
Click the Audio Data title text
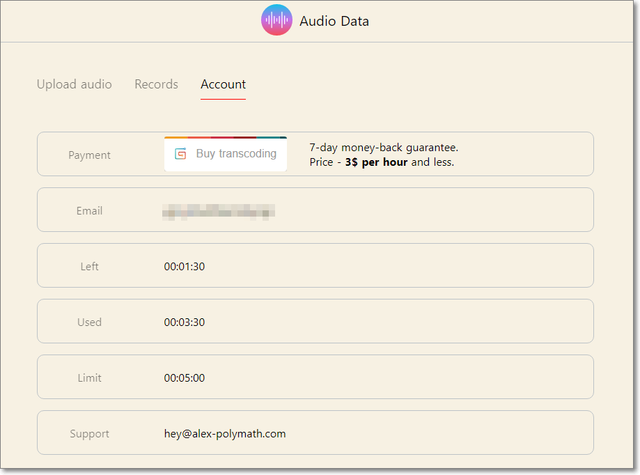pyautogui.click(x=334, y=21)
